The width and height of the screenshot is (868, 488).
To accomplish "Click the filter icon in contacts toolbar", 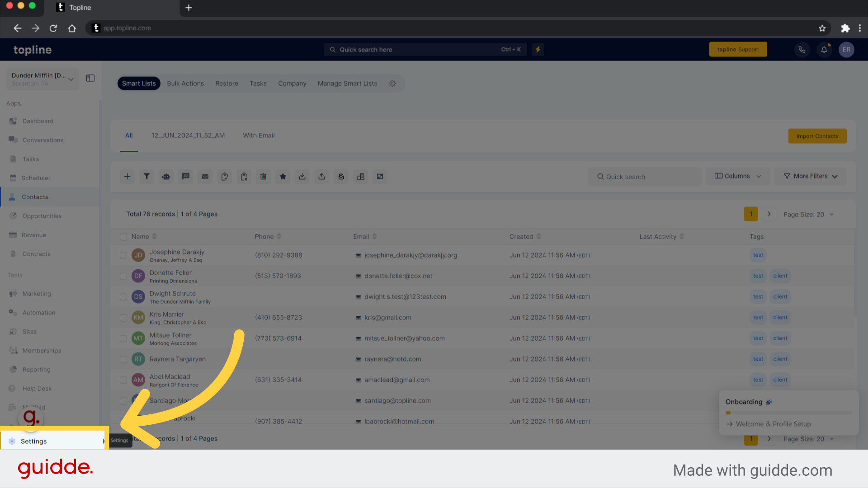I will (x=146, y=176).
